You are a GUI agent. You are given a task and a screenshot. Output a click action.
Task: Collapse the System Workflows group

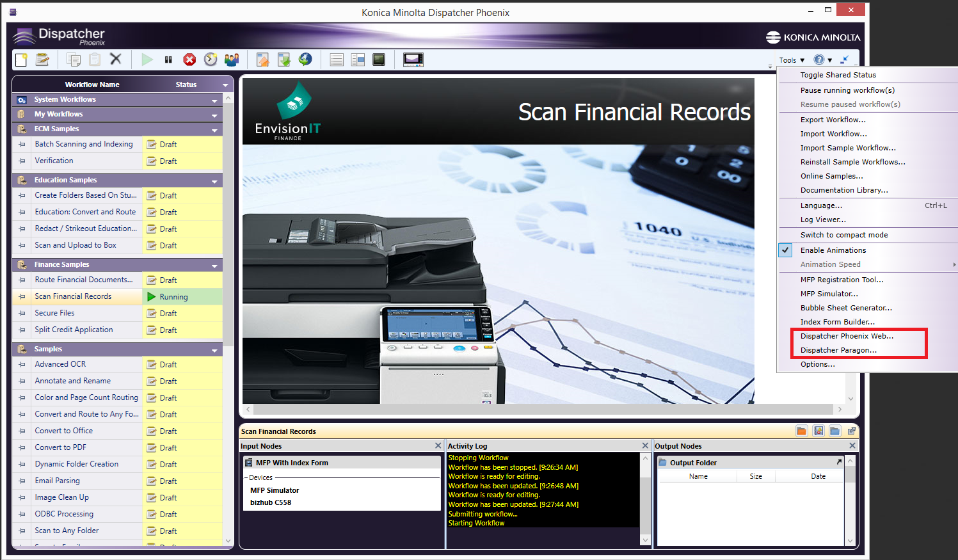(x=214, y=100)
